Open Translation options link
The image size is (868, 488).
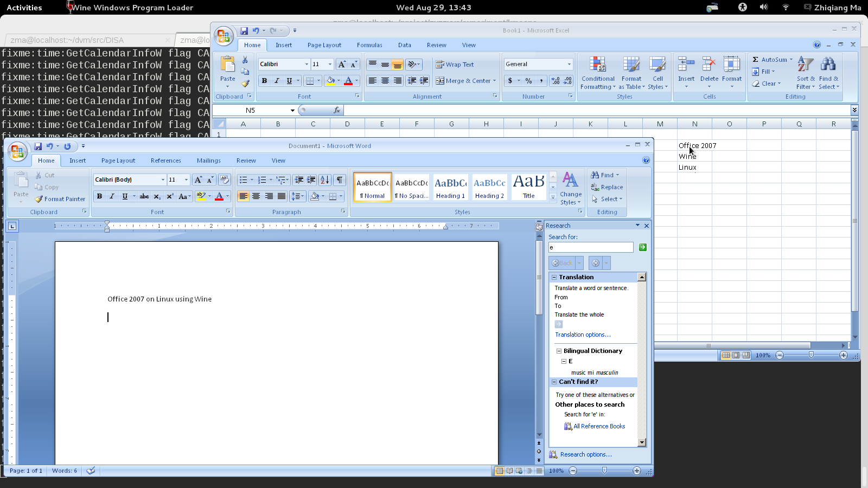click(583, 335)
